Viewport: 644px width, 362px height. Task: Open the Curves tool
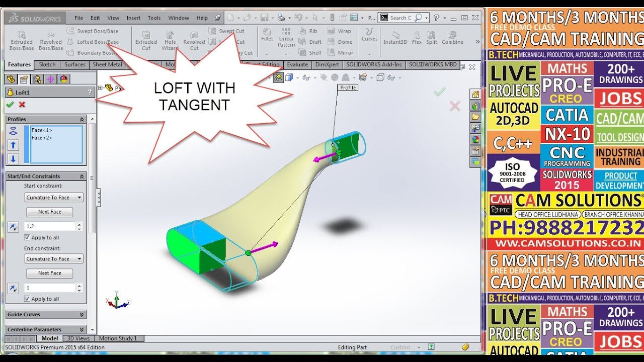[369, 34]
